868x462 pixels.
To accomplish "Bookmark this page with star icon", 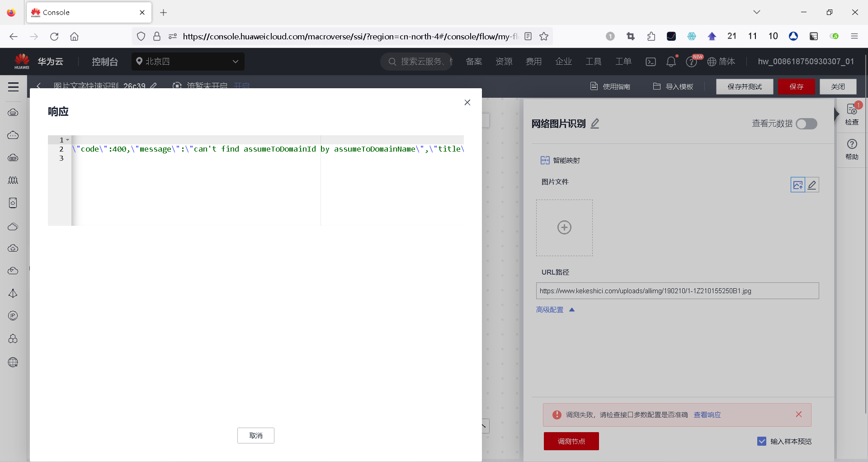I will coord(544,36).
